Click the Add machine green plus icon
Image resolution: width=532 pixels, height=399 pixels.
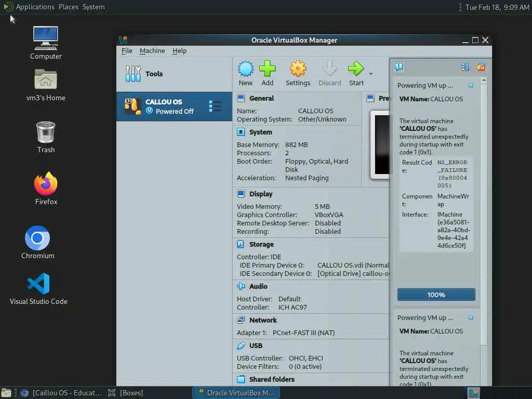(268, 69)
